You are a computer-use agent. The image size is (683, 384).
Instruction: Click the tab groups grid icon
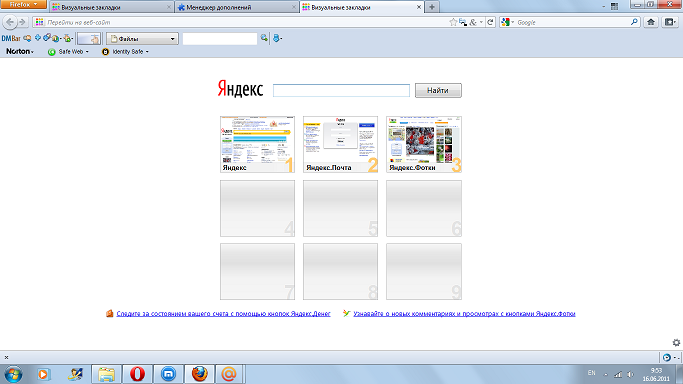tap(614, 7)
